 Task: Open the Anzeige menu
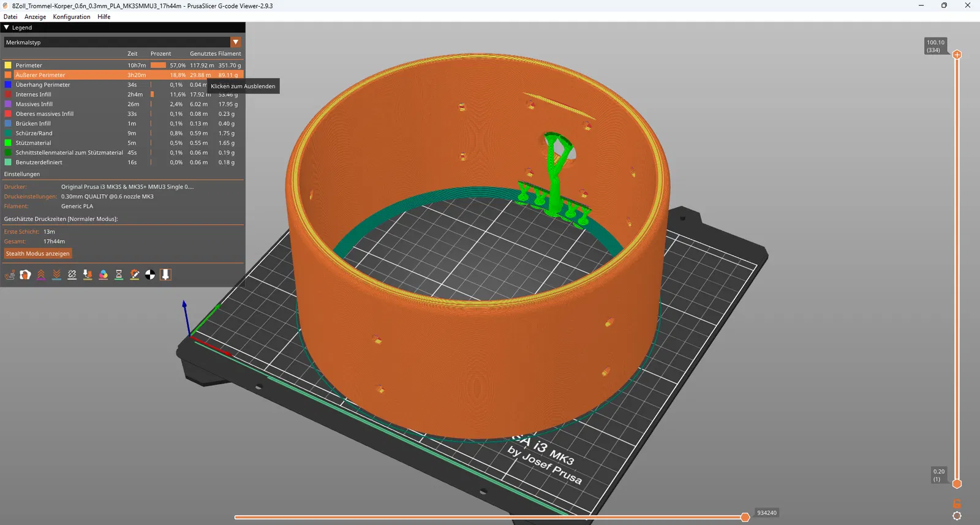[35, 17]
